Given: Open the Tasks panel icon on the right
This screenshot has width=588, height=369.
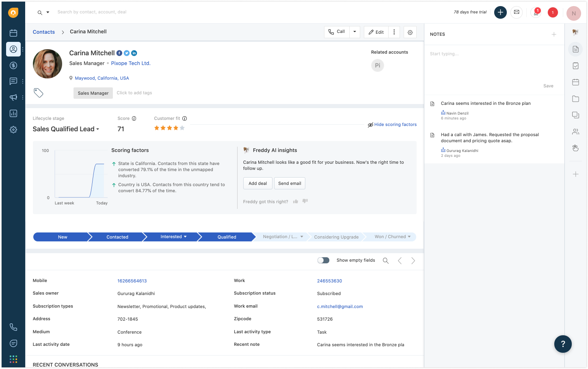Looking at the screenshot, I should click(x=575, y=65).
